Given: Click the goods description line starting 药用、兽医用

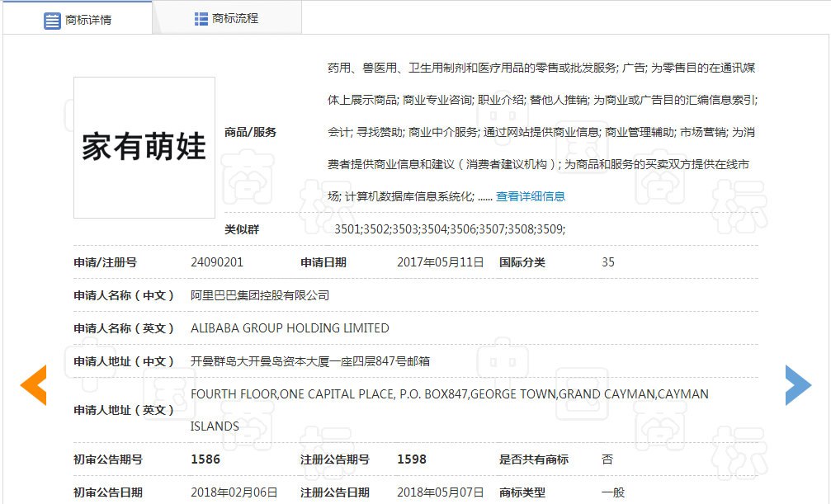Looking at the screenshot, I should click(x=541, y=68).
